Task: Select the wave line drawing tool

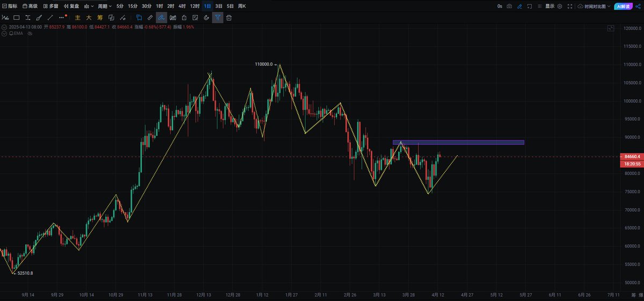Action: [6, 17]
